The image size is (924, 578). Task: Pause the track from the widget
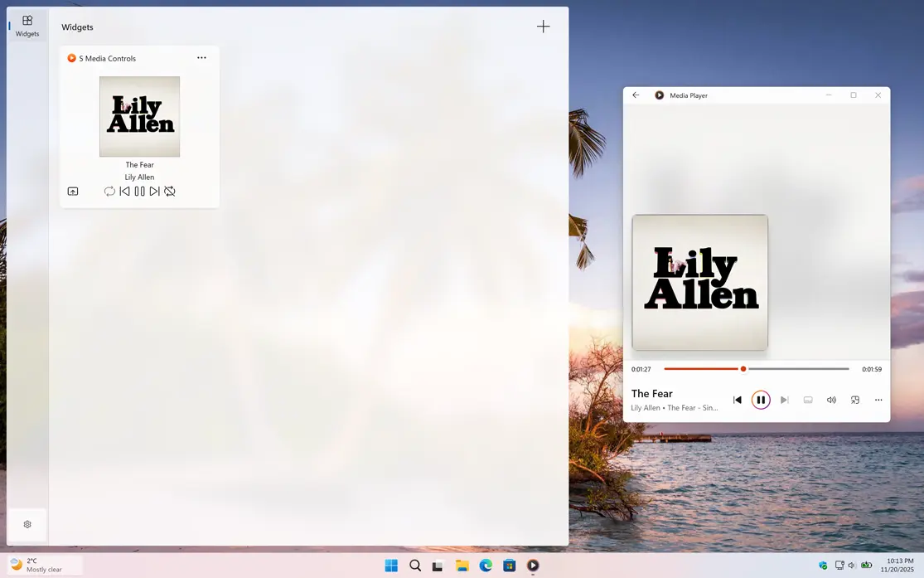(x=139, y=192)
